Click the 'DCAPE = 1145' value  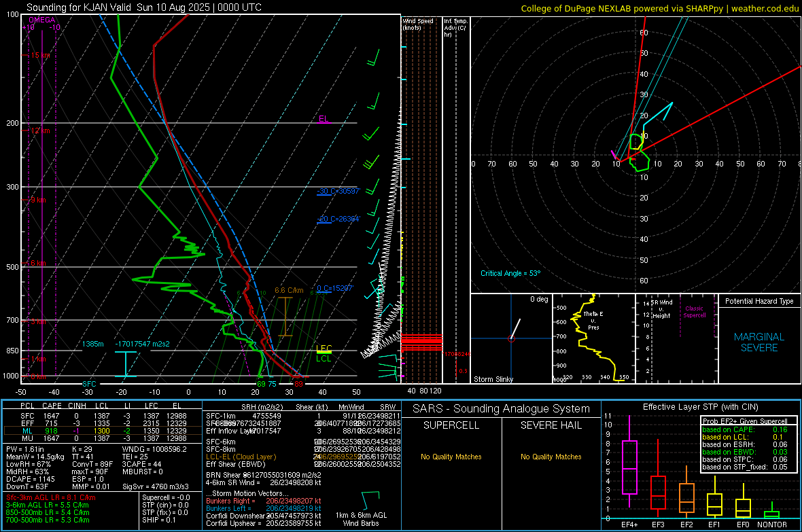pos(30,479)
